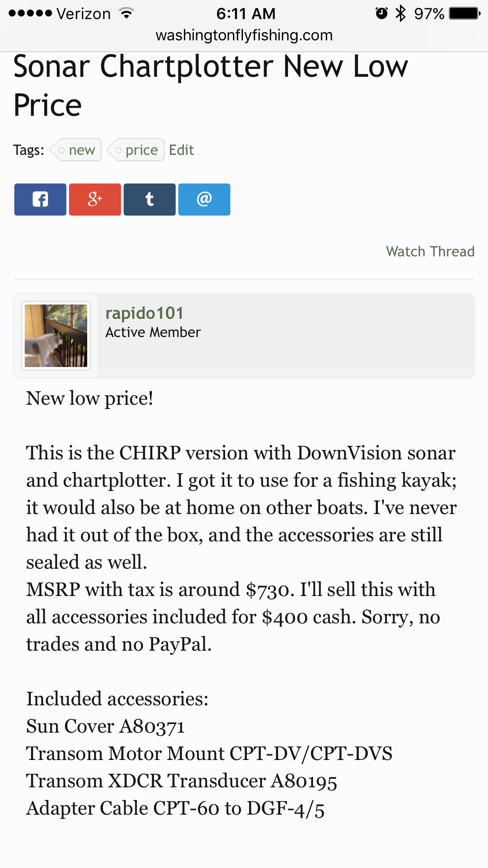Tap the battery indicator icon
The image size is (488, 868).
point(465,13)
